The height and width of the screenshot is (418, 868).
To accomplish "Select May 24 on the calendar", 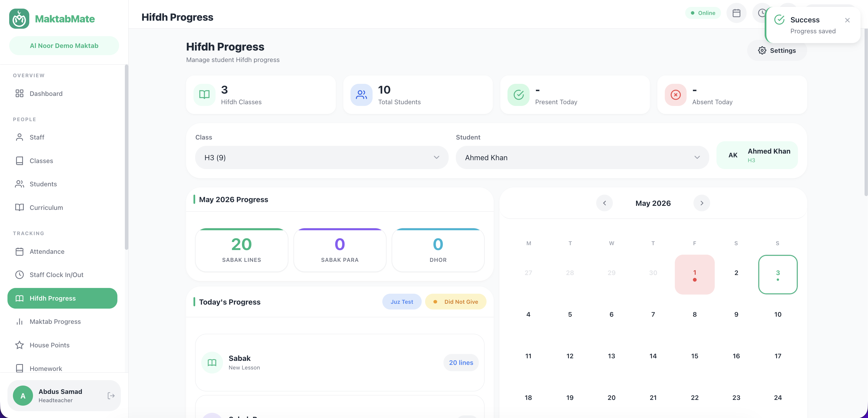I will point(778,397).
